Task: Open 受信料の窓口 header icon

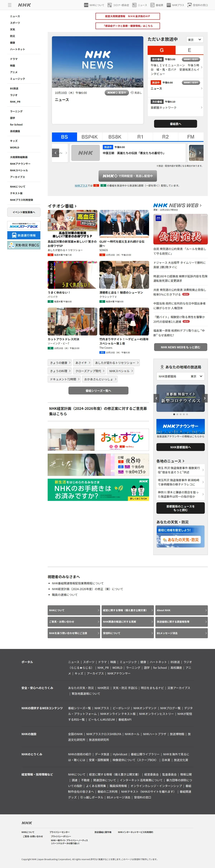Action: pos(197,5)
